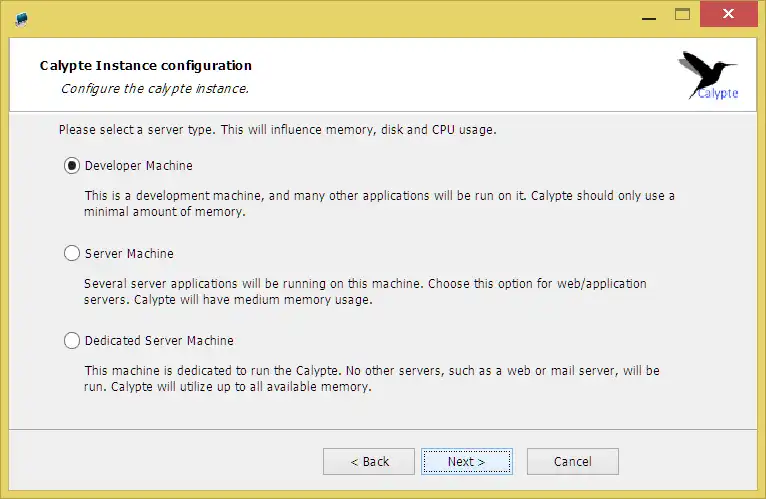Pick the Dedicated Server Machine radio button
Image resolution: width=766 pixels, height=499 pixels.
point(72,341)
